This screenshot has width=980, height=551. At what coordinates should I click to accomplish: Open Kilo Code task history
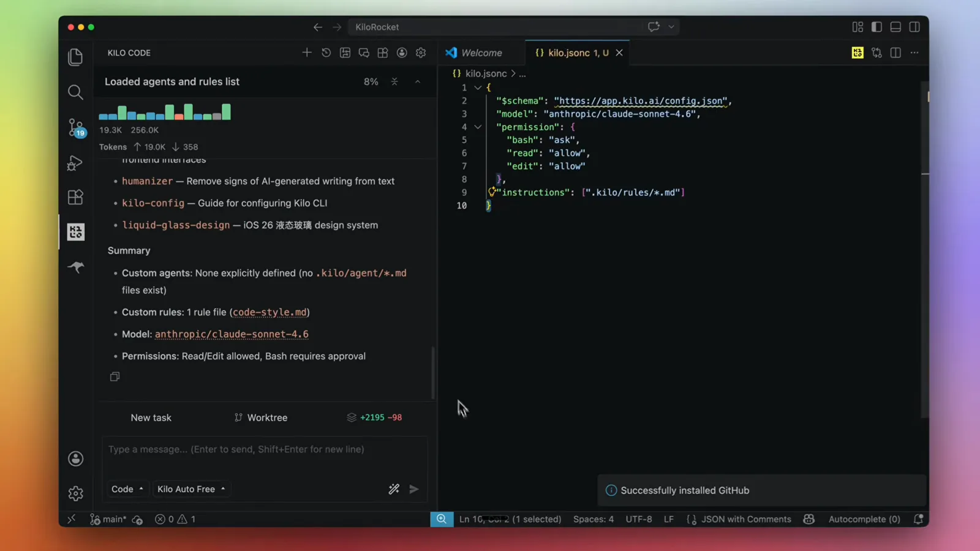point(326,53)
